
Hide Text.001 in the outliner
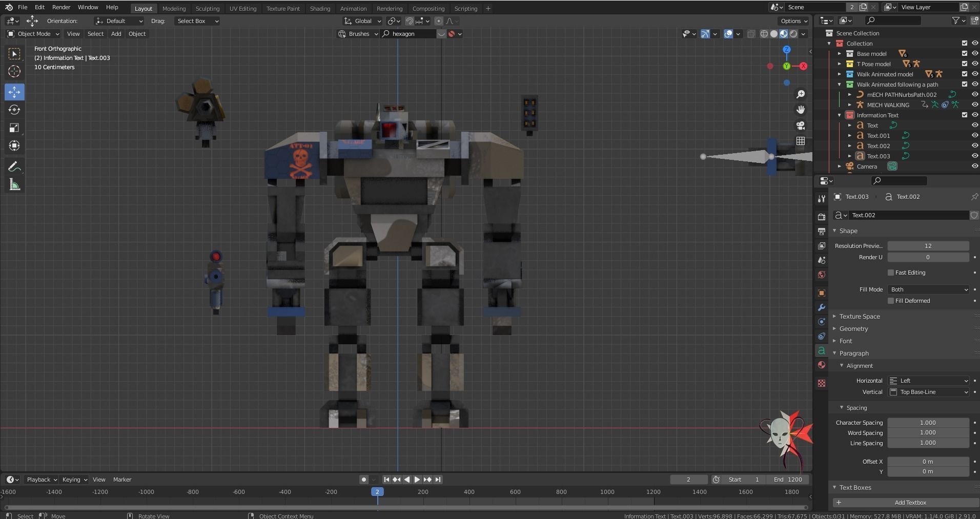click(974, 135)
